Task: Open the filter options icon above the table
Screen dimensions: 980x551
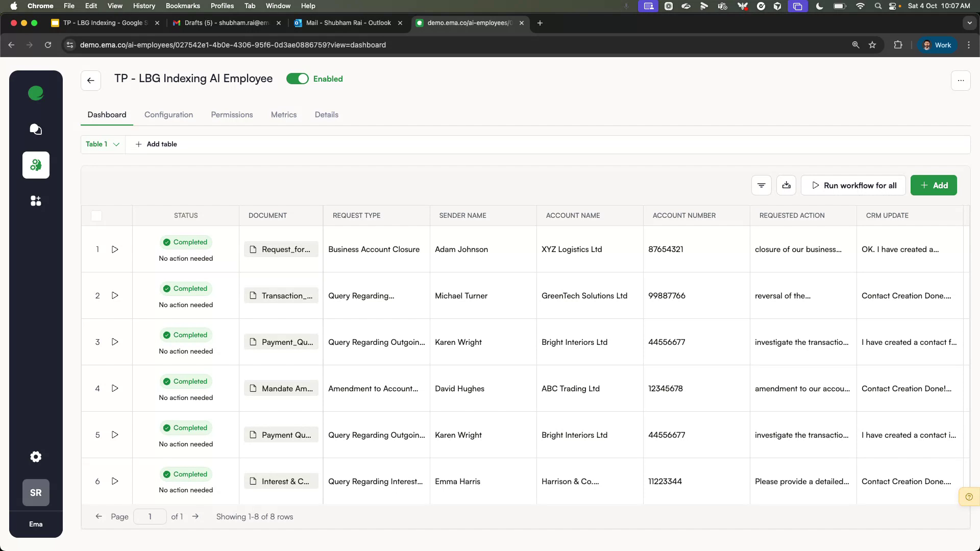Action: 761,185
